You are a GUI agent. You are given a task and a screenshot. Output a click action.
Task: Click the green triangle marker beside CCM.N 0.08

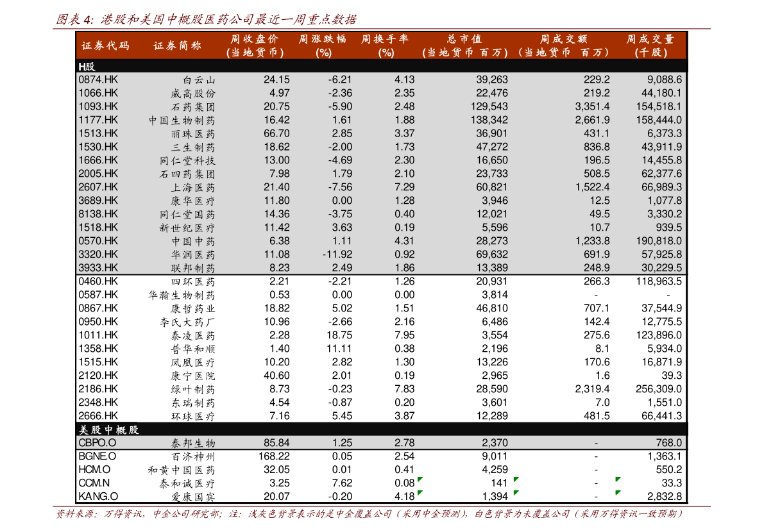click(420, 479)
